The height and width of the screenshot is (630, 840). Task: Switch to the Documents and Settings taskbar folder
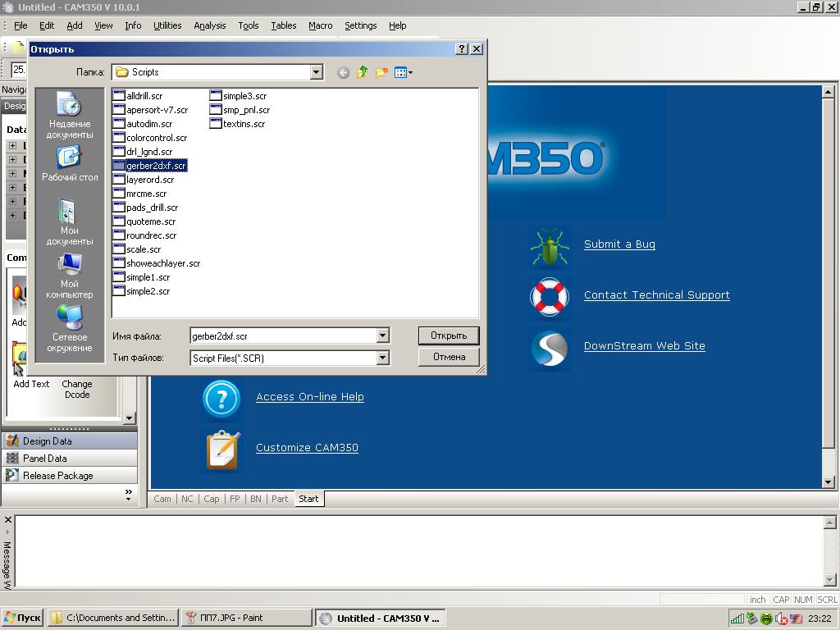[x=113, y=618]
